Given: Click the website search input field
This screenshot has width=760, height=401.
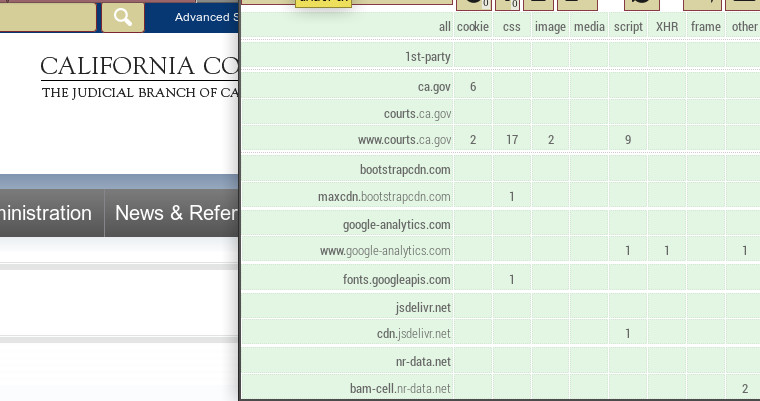Looking at the screenshot, I should (x=48, y=17).
